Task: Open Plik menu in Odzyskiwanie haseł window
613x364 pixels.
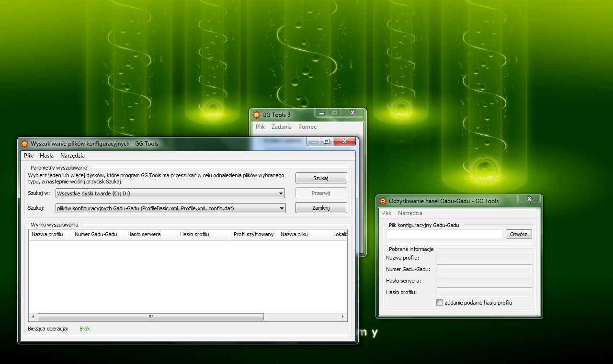Action: (386, 213)
